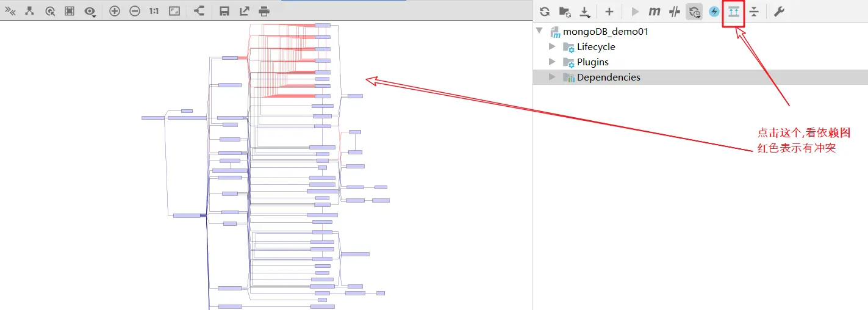The width and height of the screenshot is (868, 310).
Task: Reimport all Maven projects with refresh icon
Action: point(545,12)
